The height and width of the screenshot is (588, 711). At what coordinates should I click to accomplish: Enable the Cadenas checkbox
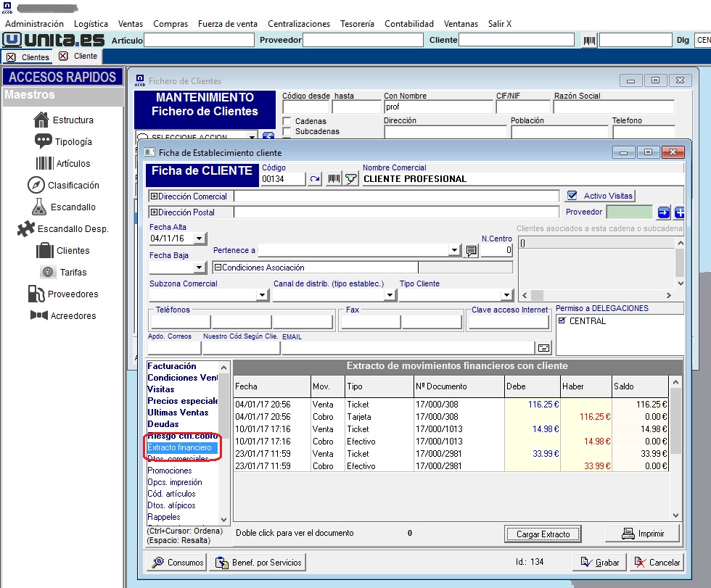click(x=287, y=121)
